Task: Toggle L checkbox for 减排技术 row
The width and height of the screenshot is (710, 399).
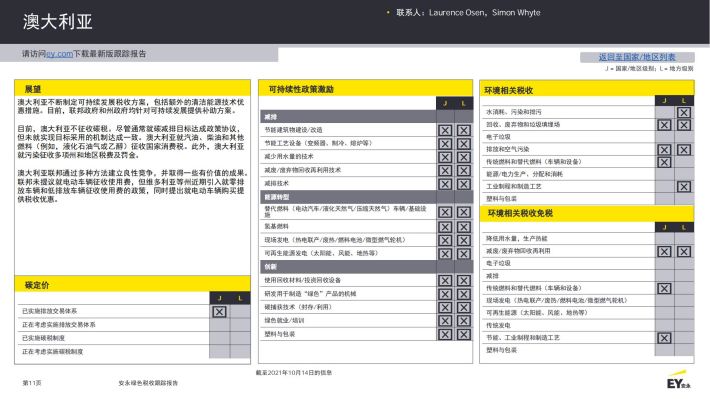Action: point(463,184)
